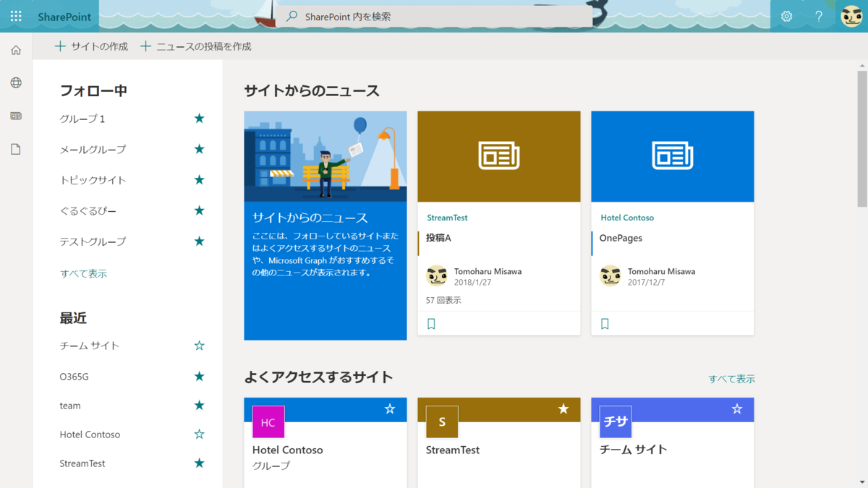Open the news icon in left rail
The height and width of the screenshot is (488, 868).
[16, 116]
